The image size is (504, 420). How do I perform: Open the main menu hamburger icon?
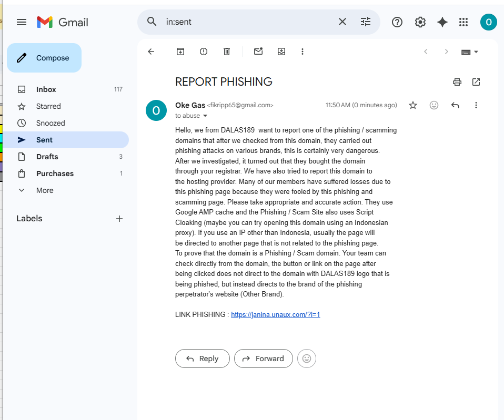click(x=22, y=22)
